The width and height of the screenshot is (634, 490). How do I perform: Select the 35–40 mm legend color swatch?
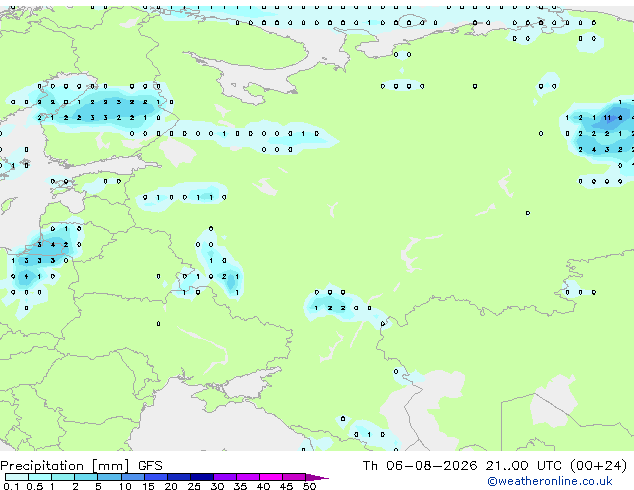tap(248, 477)
